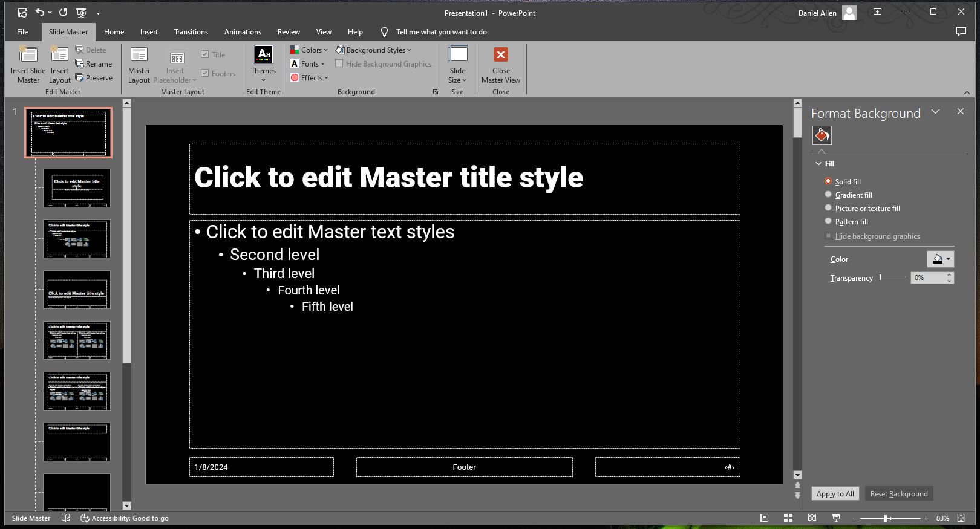Select the Fill paint bucket icon
The height and width of the screenshot is (529, 980).
(822, 135)
